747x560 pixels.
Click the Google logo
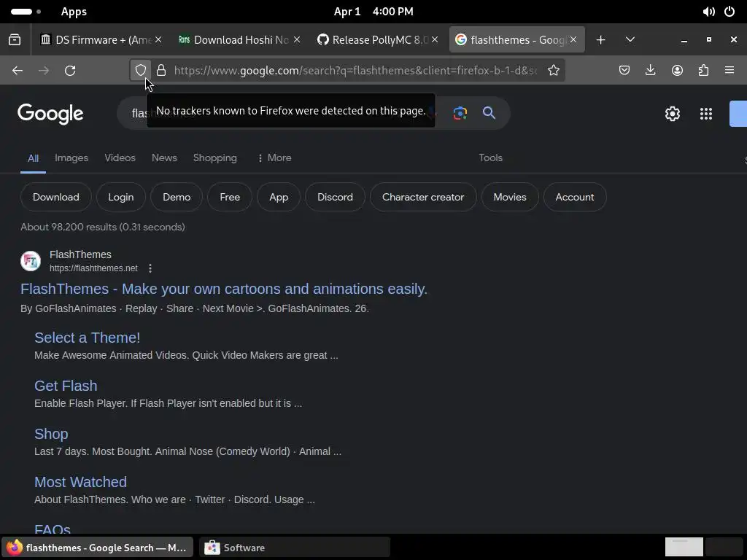tap(50, 114)
